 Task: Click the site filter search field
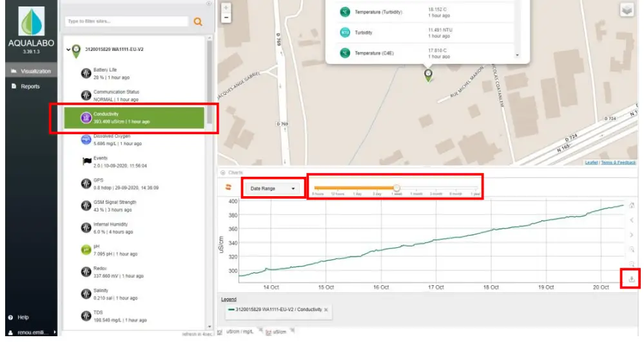(x=126, y=21)
